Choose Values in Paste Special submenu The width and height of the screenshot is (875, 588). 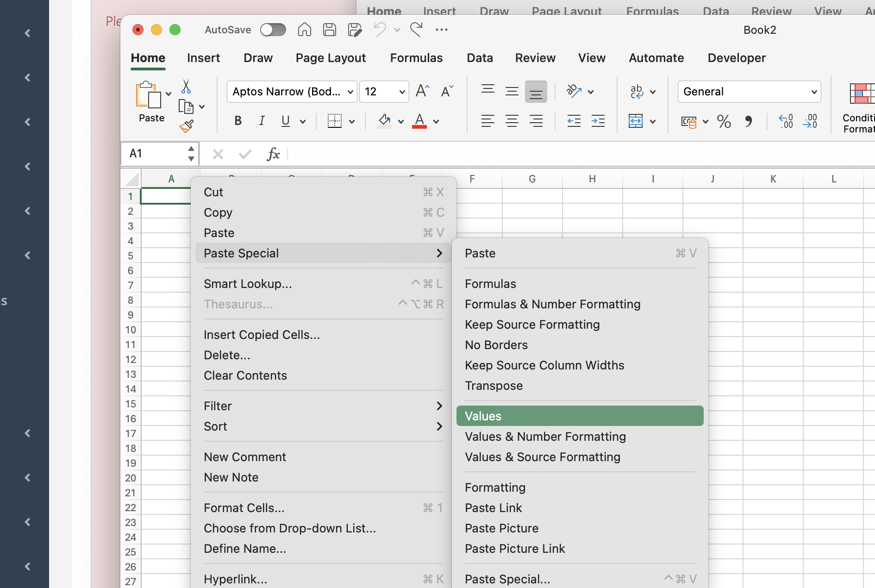(580, 416)
